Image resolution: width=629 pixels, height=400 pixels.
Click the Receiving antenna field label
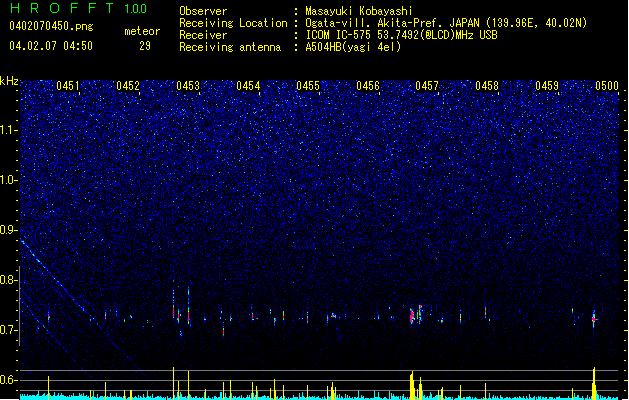coord(230,47)
